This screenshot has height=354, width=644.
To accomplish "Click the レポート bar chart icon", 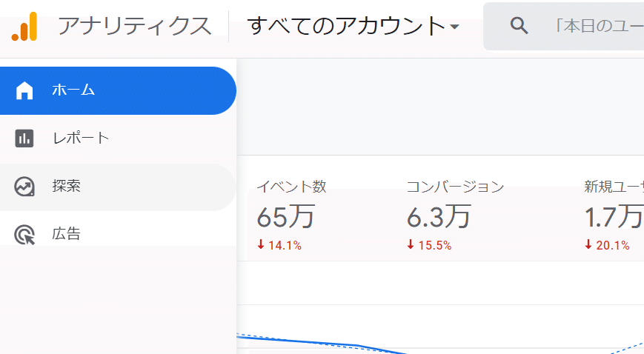I will click(24, 138).
